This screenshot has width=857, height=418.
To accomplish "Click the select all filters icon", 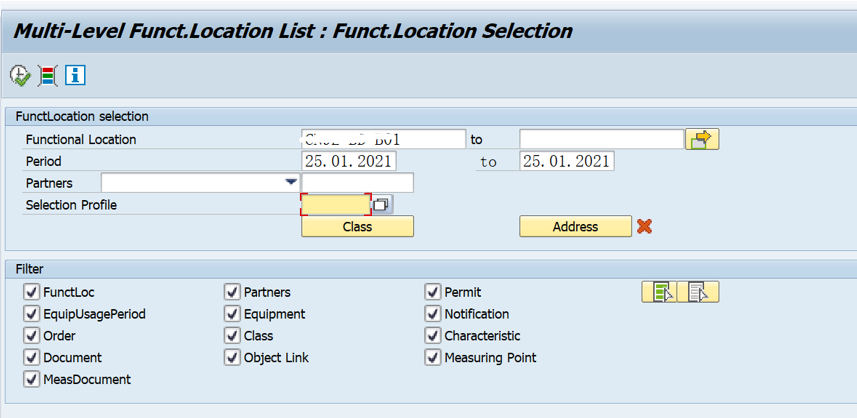I will [659, 292].
